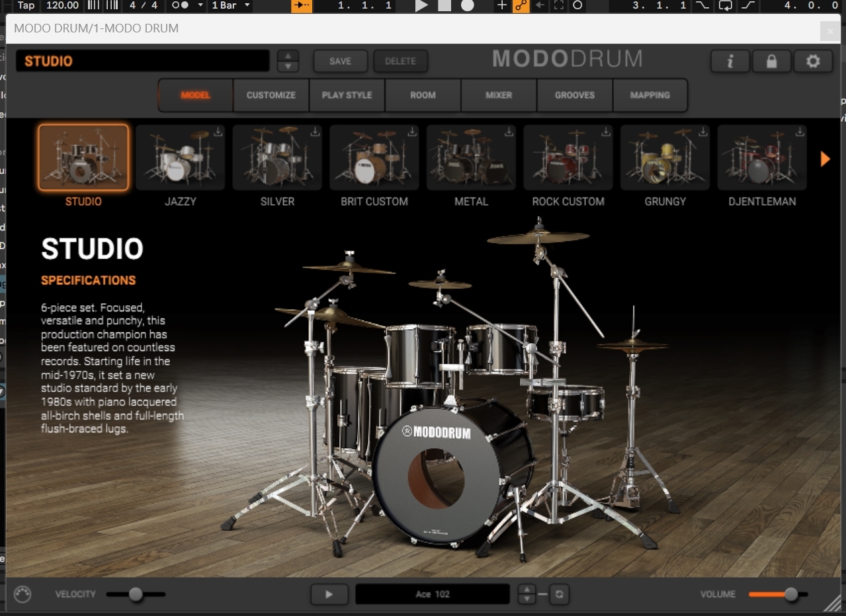Viewport: 846px width, 616px height.
Task: Close the MODO DRUM plugin window
Action: (x=831, y=30)
